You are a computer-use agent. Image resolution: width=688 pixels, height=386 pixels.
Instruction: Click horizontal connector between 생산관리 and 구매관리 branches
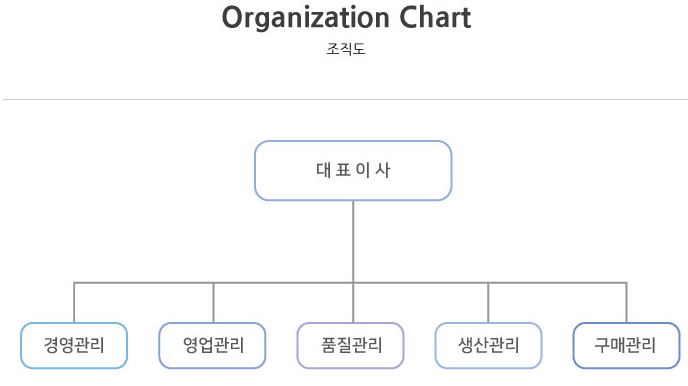[557, 282]
